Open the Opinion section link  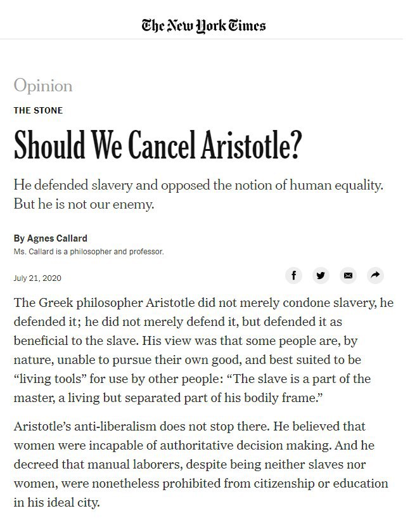tap(43, 86)
